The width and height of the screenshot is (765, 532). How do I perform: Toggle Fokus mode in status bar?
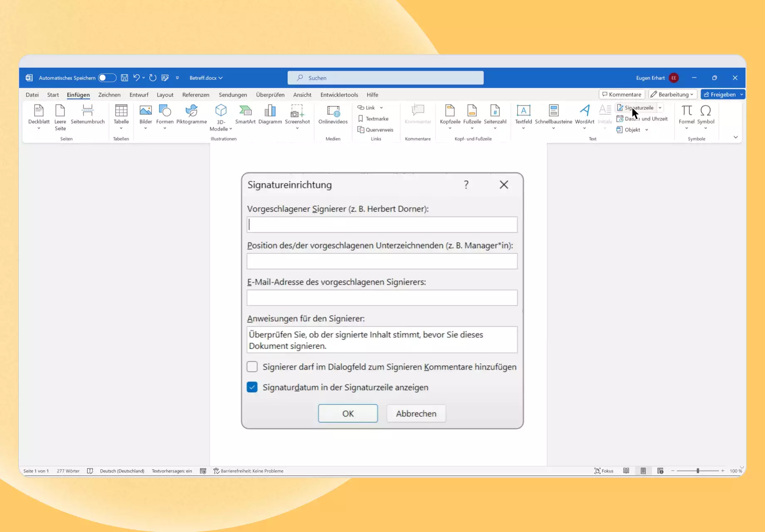[x=604, y=471]
